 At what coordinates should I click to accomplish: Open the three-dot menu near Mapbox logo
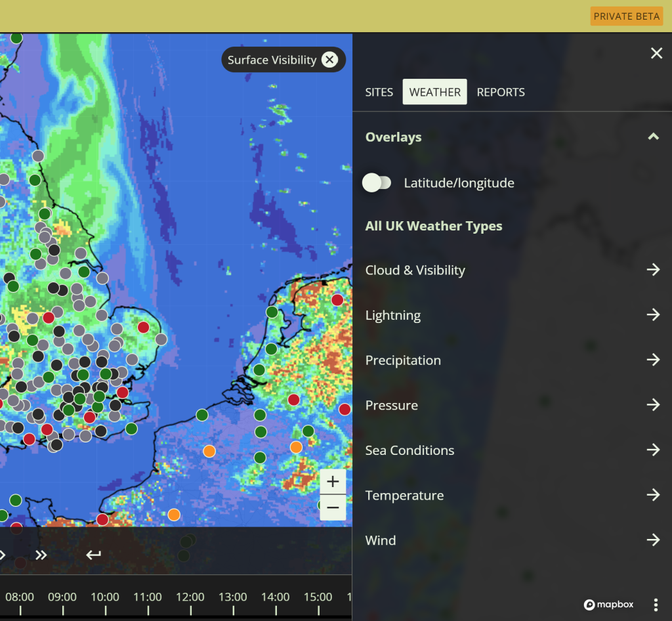[x=656, y=605]
